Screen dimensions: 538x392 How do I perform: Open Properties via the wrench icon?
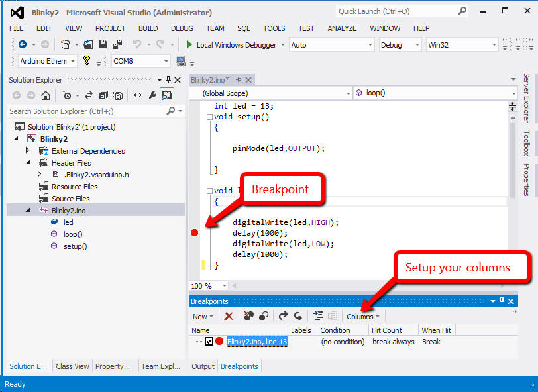point(152,95)
